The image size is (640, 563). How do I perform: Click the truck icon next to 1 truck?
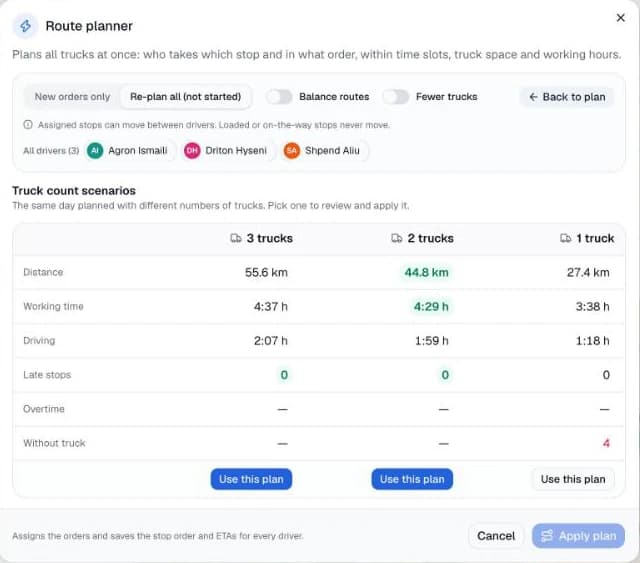click(x=565, y=238)
